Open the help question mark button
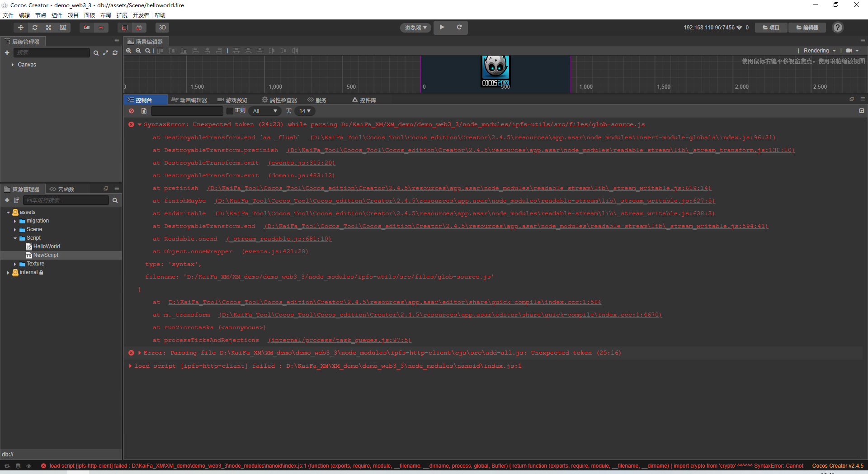Screen dimensions: 868x474 point(838,28)
